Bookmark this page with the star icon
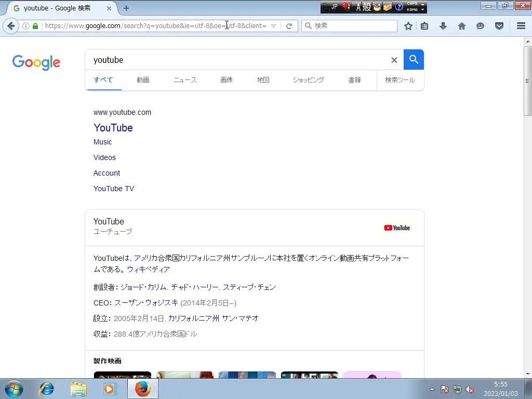Image resolution: width=532 pixels, height=399 pixels. [x=408, y=26]
